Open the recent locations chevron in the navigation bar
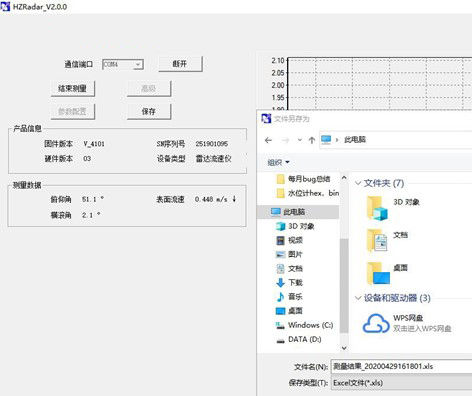 click(300, 140)
